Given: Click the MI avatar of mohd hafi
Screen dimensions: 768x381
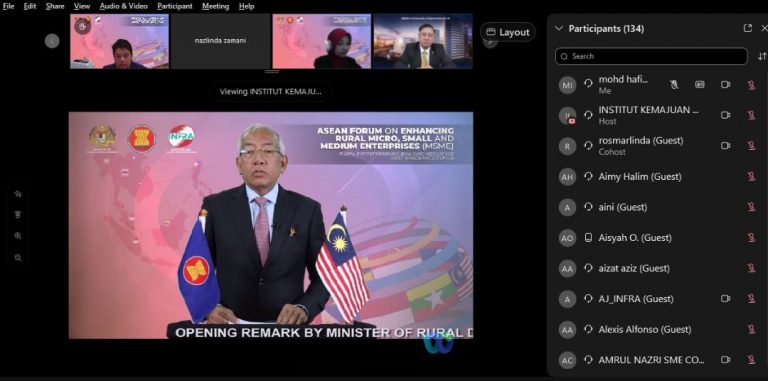Looking at the screenshot, I should 567,85.
